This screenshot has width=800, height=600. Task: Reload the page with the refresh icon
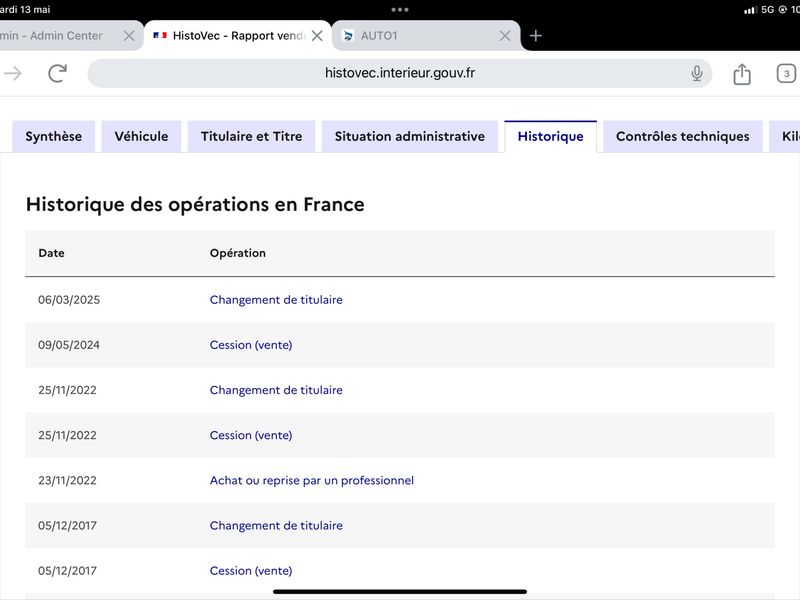click(57, 73)
